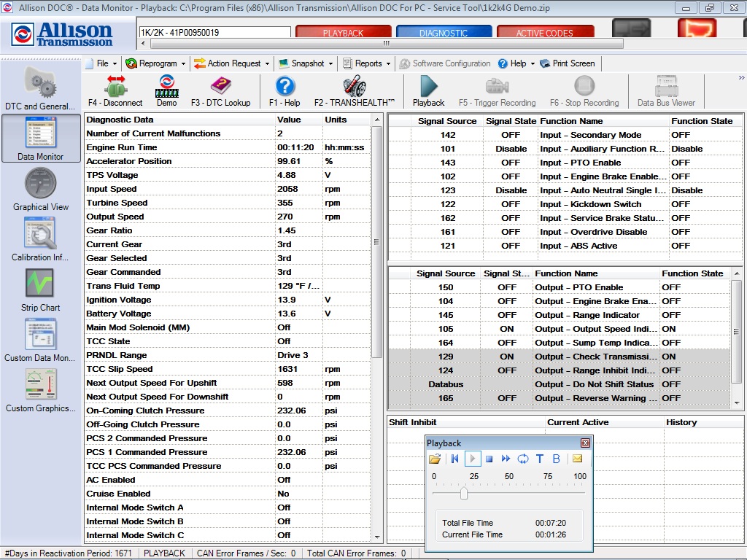Open Custom Graphics from sidebar
This screenshot has height=560, width=747.
coord(40,386)
